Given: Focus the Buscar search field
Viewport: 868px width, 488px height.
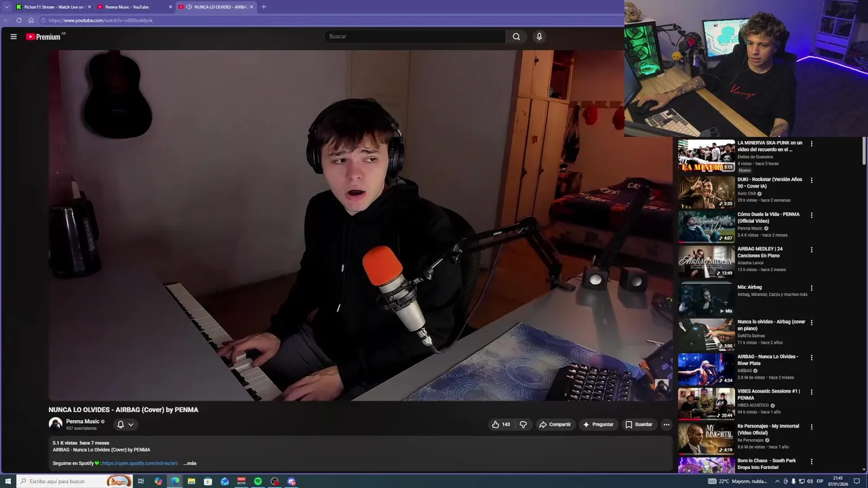Looking at the screenshot, I should [415, 37].
